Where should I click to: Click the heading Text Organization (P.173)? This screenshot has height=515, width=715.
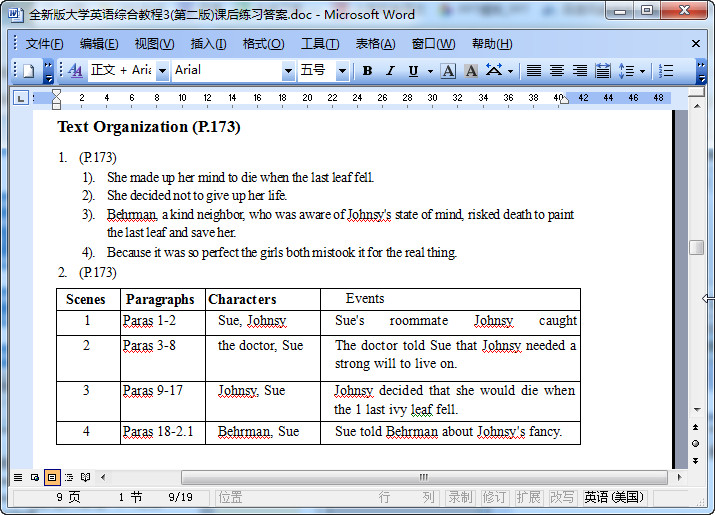[149, 127]
